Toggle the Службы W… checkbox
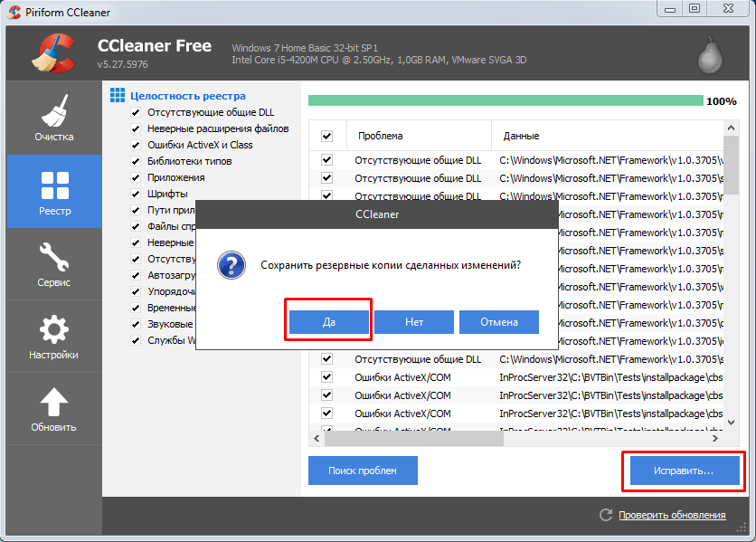The height and width of the screenshot is (542, 756). tap(136, 340)
